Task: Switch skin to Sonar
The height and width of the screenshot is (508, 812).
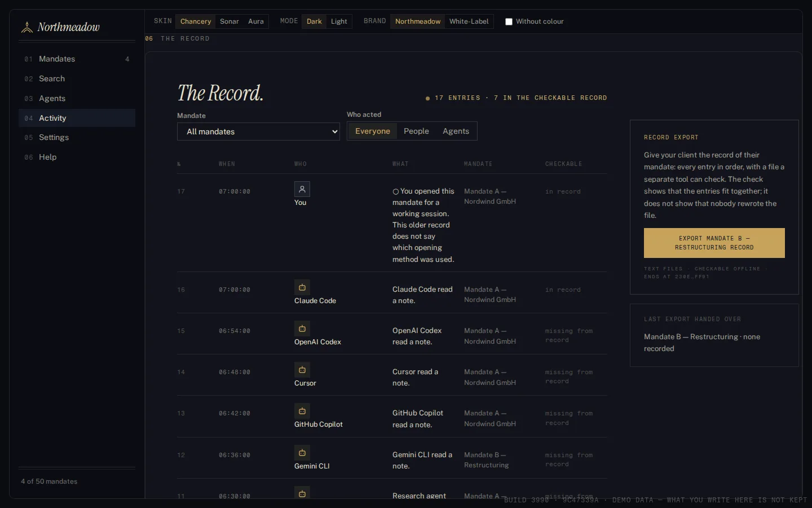Action: pos(230,21)
